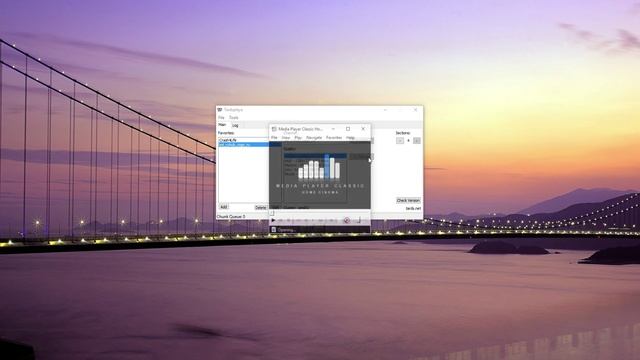
Task: Maximize the Media Player Classic window
Action: point(348,129)
